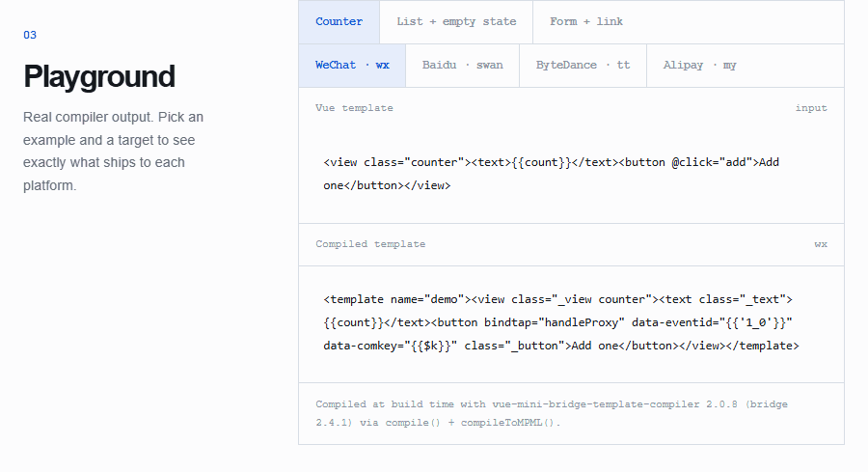Screen dimensions: 868x472
Task: Click the 03 section number
Action: coord(30,35)
